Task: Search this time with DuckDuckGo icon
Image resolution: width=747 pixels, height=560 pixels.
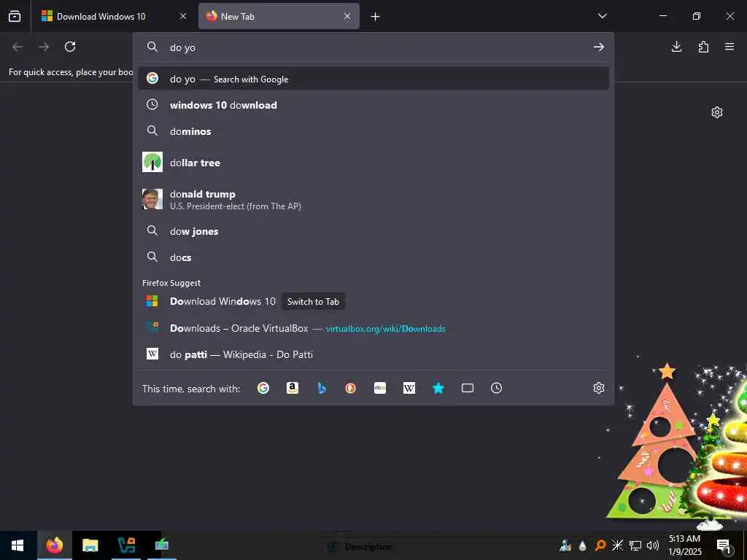Action: coord(351,388)
